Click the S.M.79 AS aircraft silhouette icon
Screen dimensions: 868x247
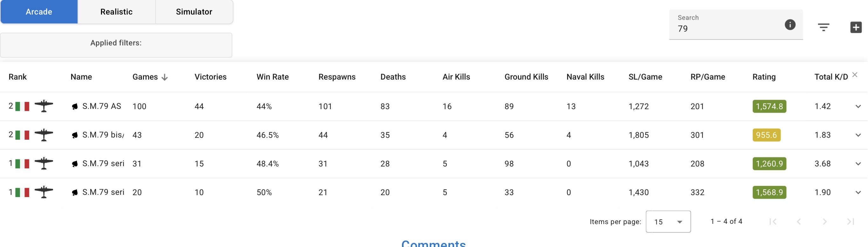(44, 106)
